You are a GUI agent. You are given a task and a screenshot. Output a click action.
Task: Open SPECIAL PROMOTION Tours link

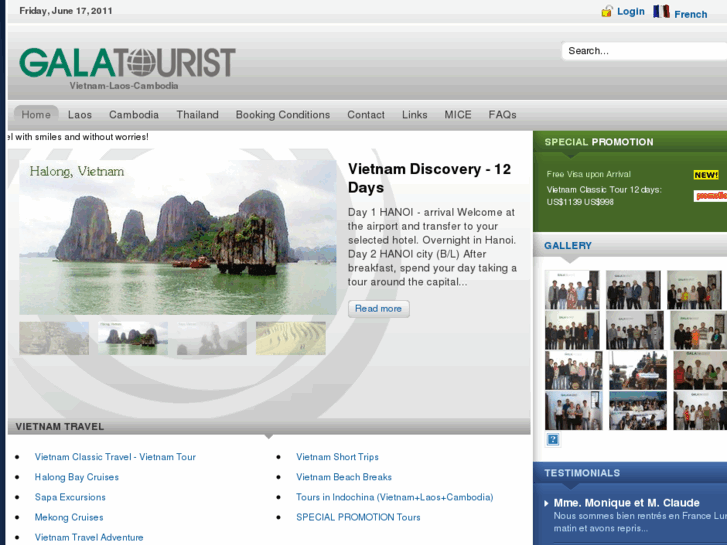pos(358,517)
